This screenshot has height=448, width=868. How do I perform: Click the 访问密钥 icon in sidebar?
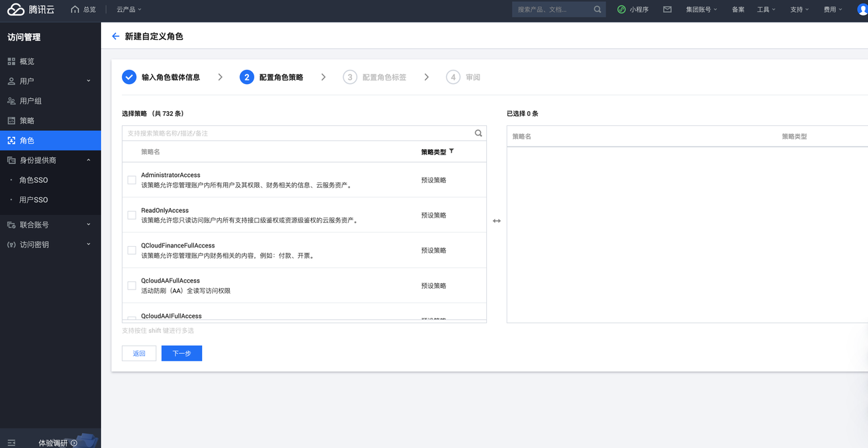pos(12,245)
